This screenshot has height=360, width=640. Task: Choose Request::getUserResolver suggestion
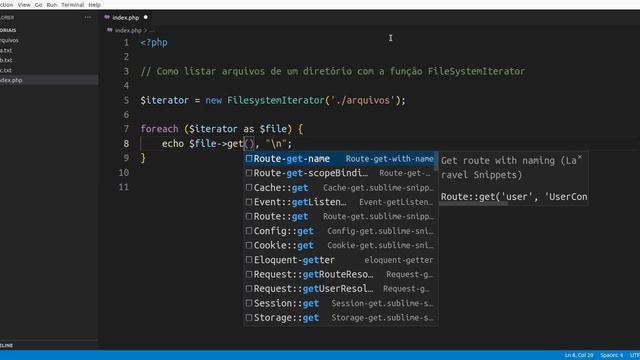[340, 289]
